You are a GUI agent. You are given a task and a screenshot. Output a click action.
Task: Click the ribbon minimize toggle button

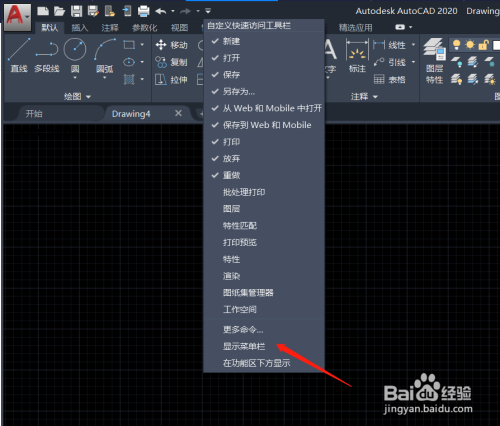click(400, 27)
